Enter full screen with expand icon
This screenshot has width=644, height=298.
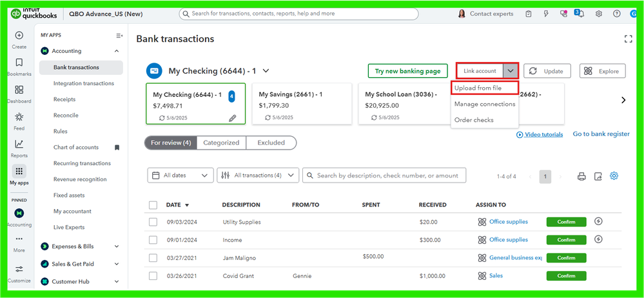pos(628,39)
